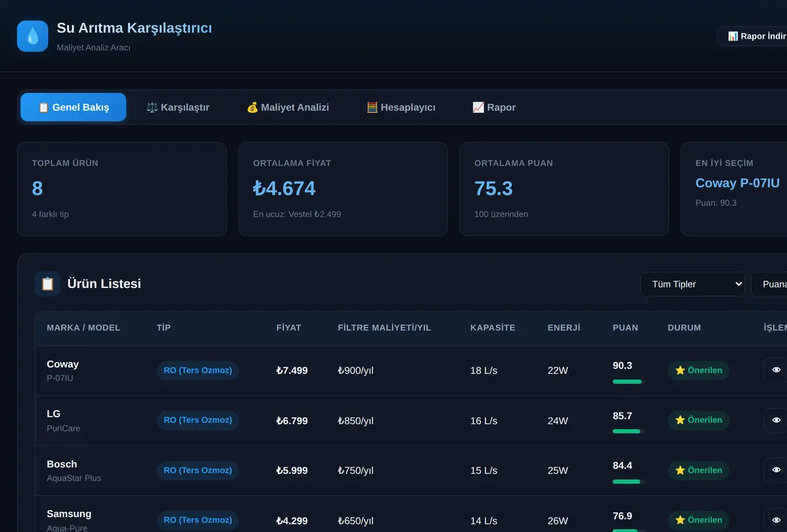Viewport: 787px width, 532px height.
Task: Select the Hesaplayıcı tab
Action: (401, 107)
